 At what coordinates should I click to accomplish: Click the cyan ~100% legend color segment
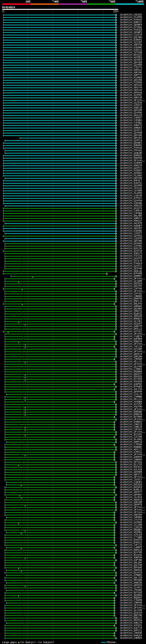[x=130, y=4]
